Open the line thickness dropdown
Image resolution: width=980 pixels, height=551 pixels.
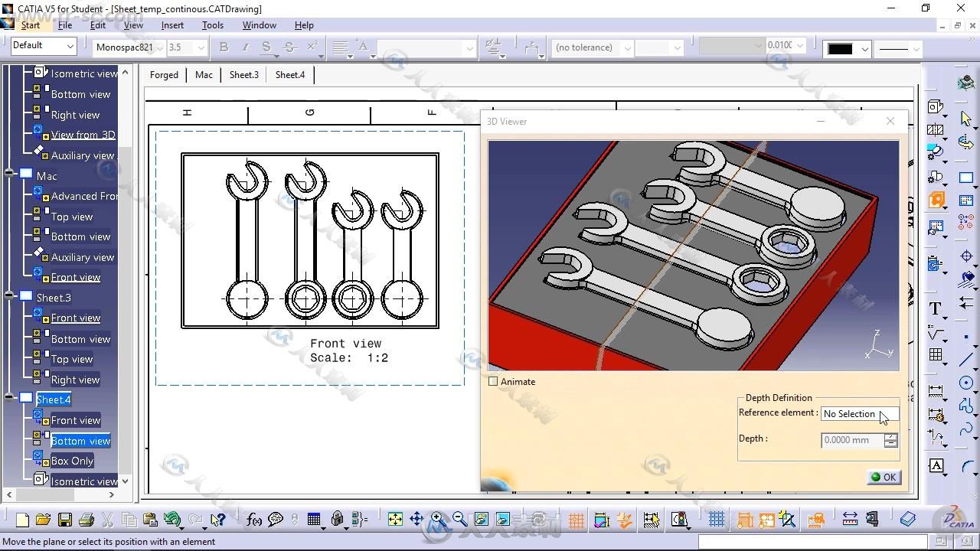coord(915,49)
